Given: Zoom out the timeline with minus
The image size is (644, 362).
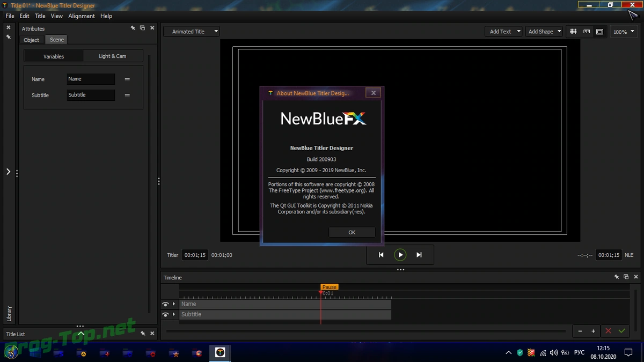Looking at the screenshot, I should click(580, 331).
